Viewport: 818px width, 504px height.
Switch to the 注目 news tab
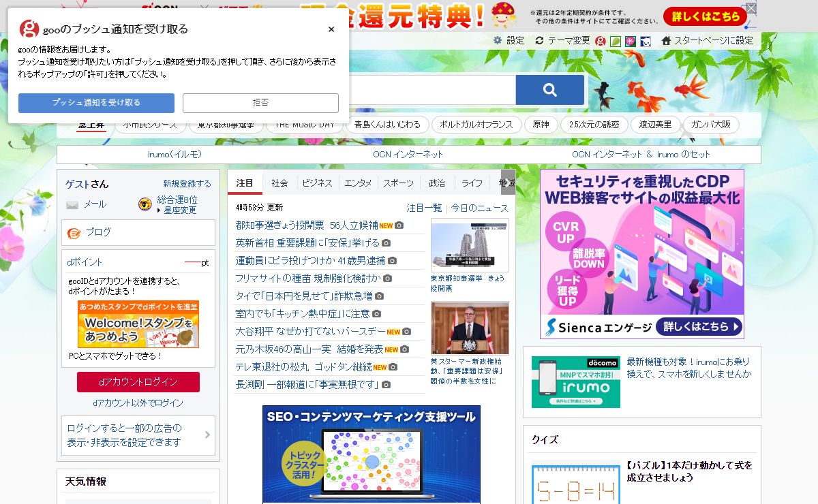click(x=244, y=183)
